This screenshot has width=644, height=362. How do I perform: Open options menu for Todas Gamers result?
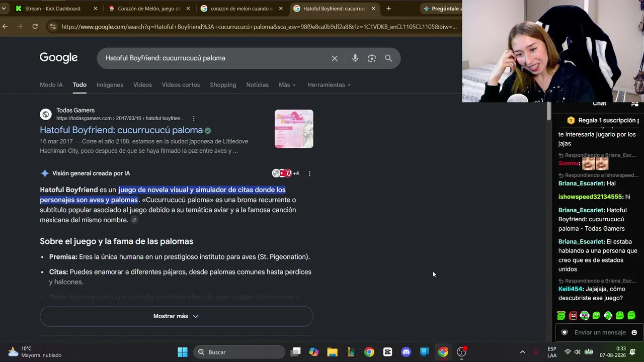[194, 119]
